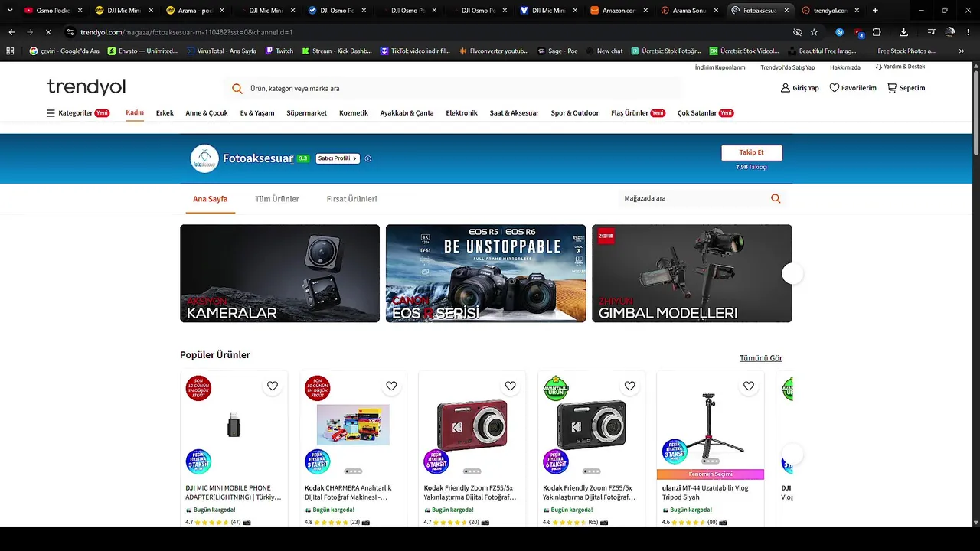Open Sepetim shopping cart
980x551 pixels.
(906, 88)
